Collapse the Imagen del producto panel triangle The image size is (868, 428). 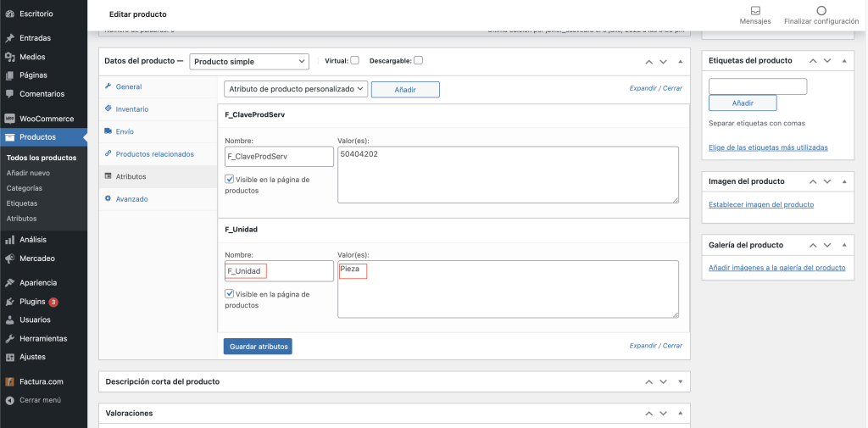coord(844,181)
